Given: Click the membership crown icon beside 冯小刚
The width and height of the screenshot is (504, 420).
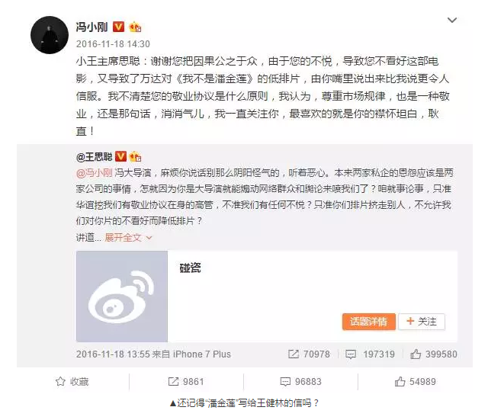Looking at the screenshot, I should coord(135,27).
